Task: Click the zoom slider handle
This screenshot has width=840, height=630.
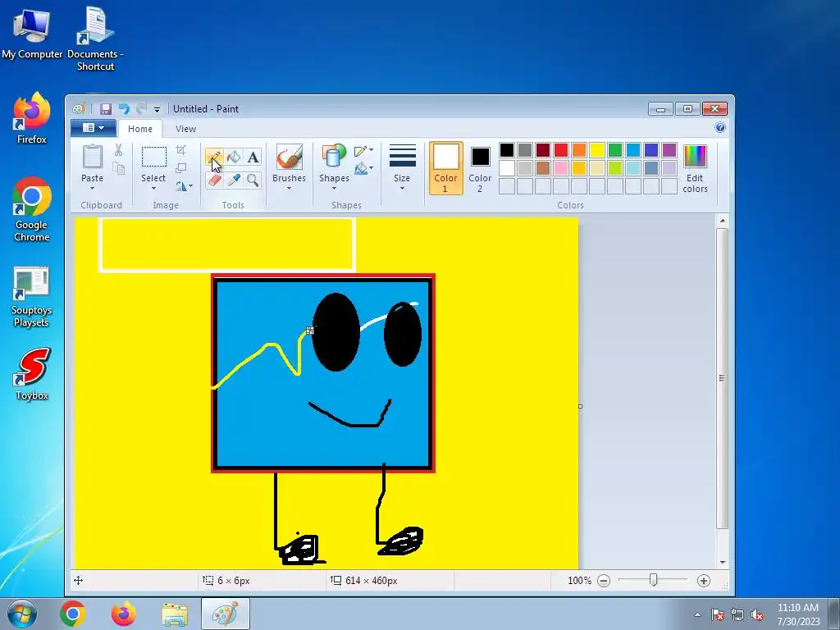Action: click(x=653, y=580)
